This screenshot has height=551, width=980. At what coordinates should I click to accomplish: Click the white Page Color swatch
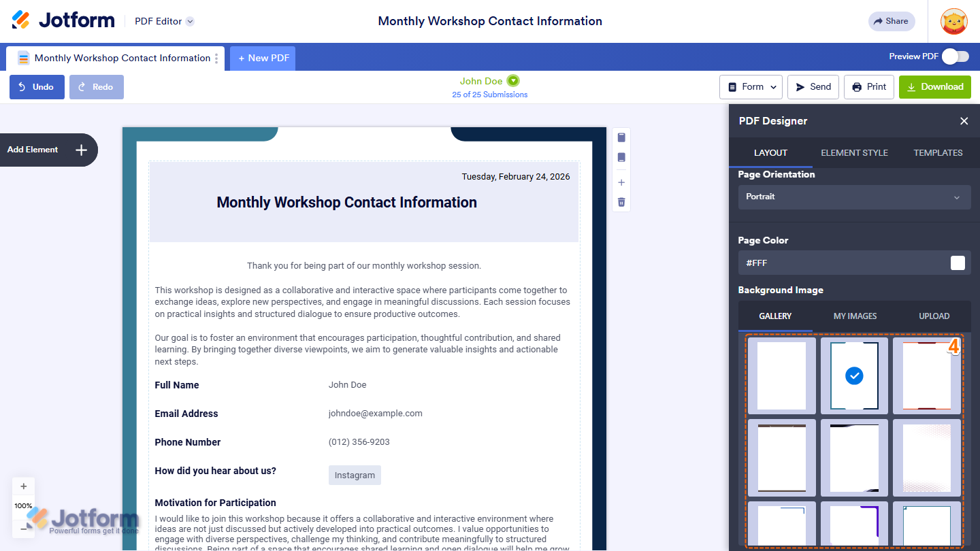(x=958, y=263)
